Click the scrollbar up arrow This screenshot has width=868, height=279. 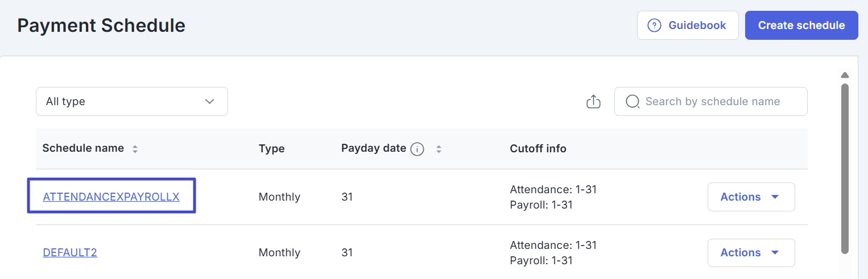point(845,75)
